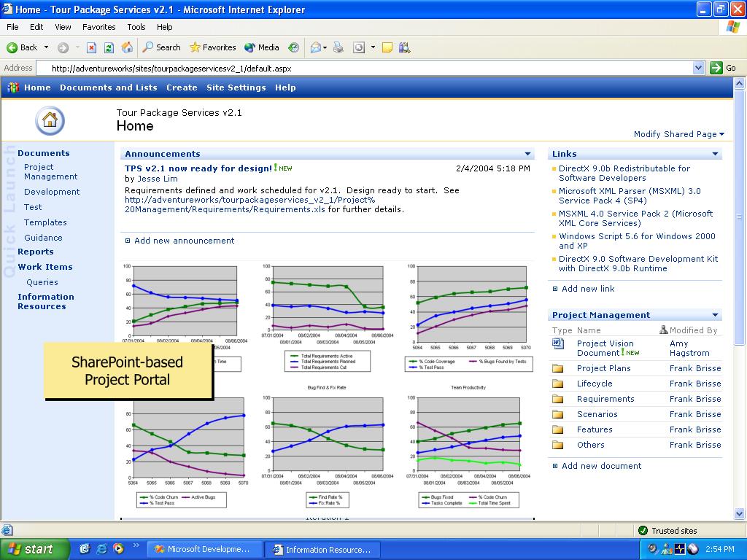Open the Discuss note toolbar icon
The height and width of the screenshot is (560, 747).
[x=387, y=47]
